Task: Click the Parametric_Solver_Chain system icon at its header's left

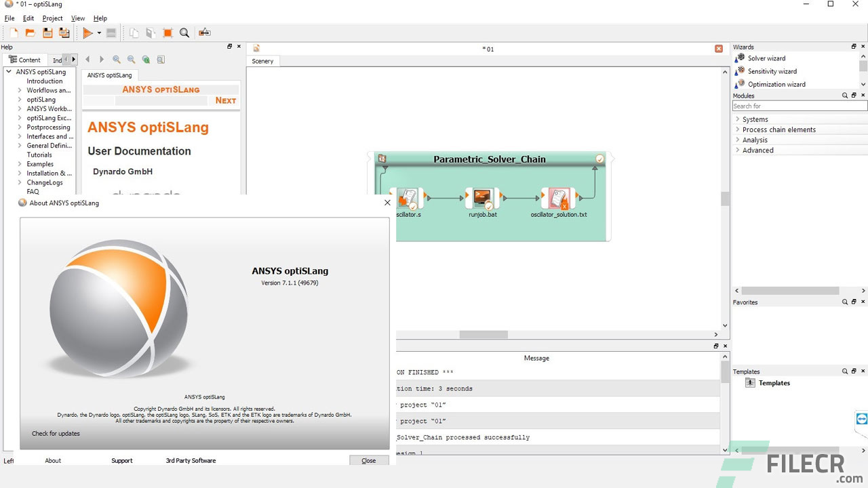Action: click(x=382, y=159)
